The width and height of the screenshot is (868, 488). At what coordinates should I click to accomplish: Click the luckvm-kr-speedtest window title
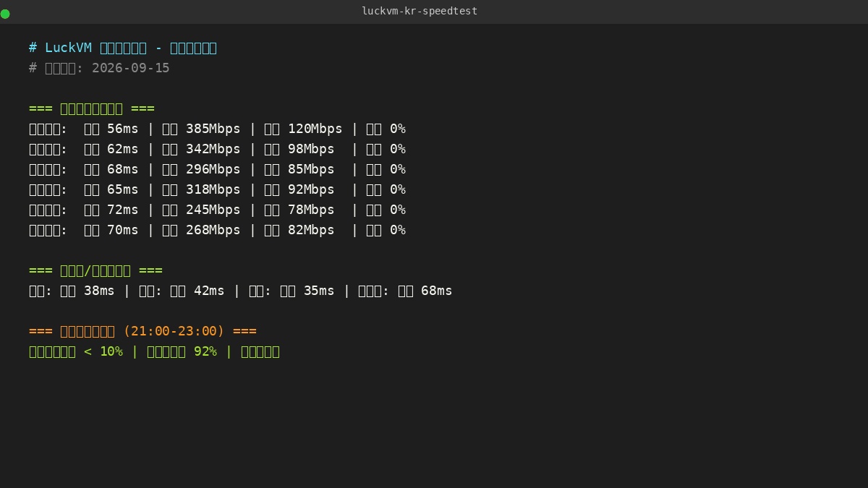[x=420, y=11]
